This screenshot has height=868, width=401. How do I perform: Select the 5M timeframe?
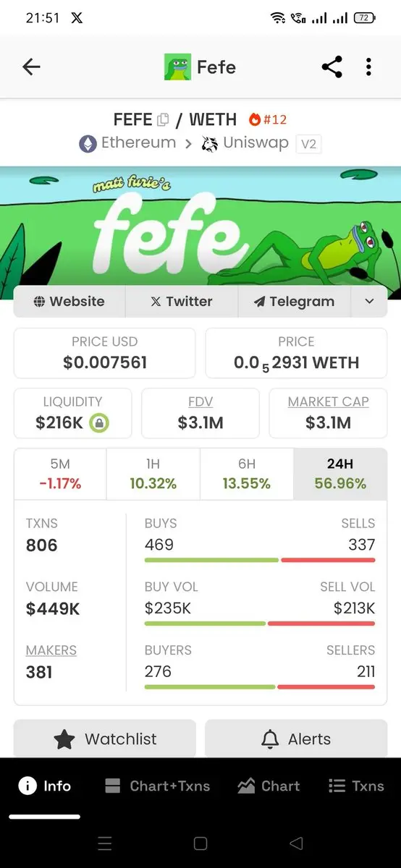coord(60,475)
